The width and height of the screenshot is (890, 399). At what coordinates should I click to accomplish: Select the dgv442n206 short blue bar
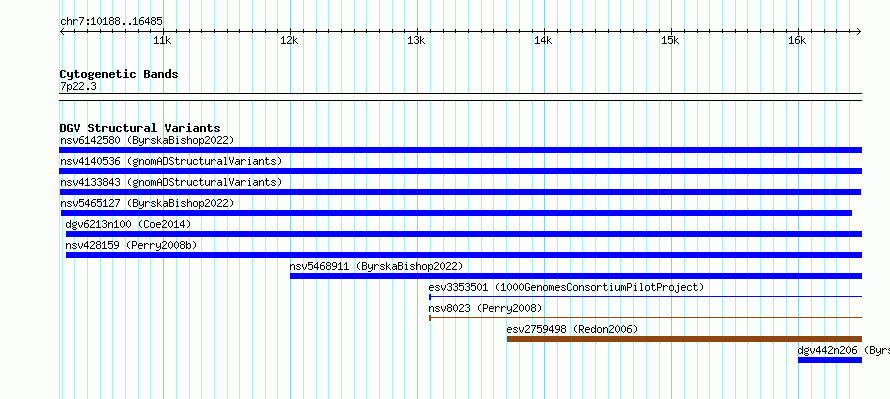(x=830, y=360)
